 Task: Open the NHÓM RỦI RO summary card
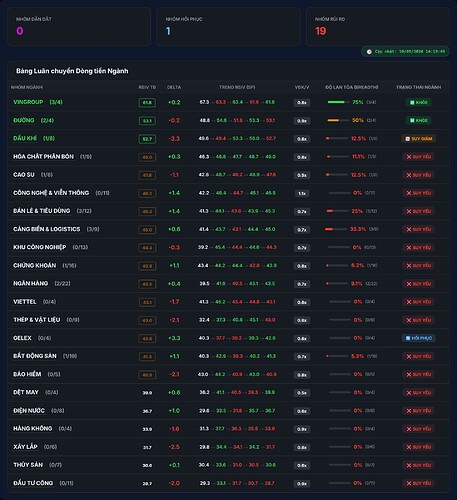click(378, 27)
